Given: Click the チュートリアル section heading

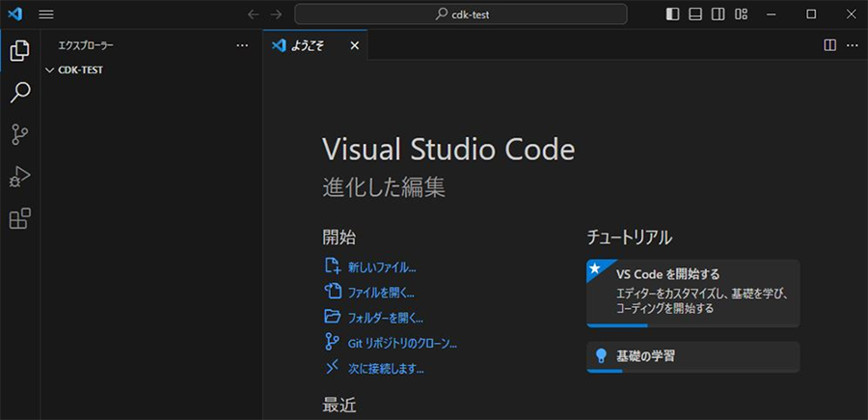Looking at the screenshot, I should coord(630,238).
